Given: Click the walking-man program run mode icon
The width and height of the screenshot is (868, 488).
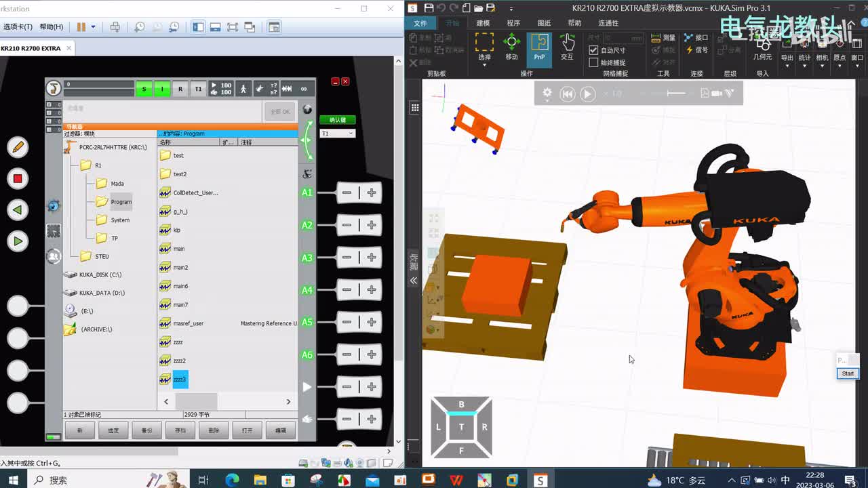Looking at the screenshot, I should (x=242, y=89).
